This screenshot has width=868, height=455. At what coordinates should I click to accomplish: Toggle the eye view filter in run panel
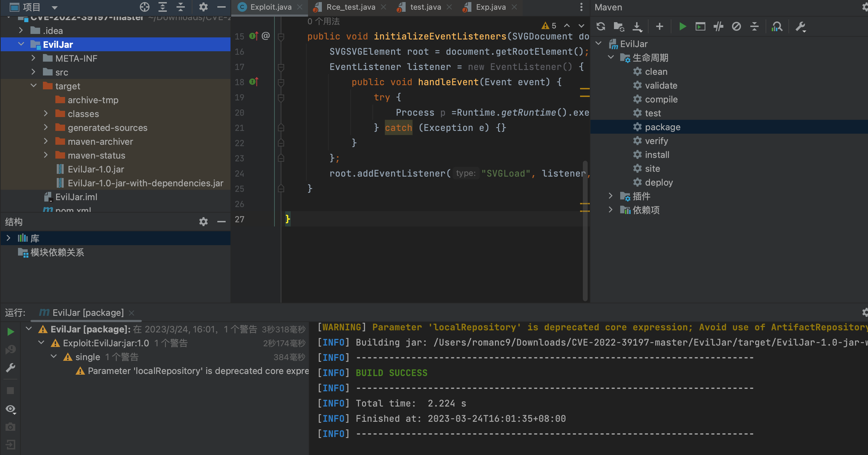11,409
